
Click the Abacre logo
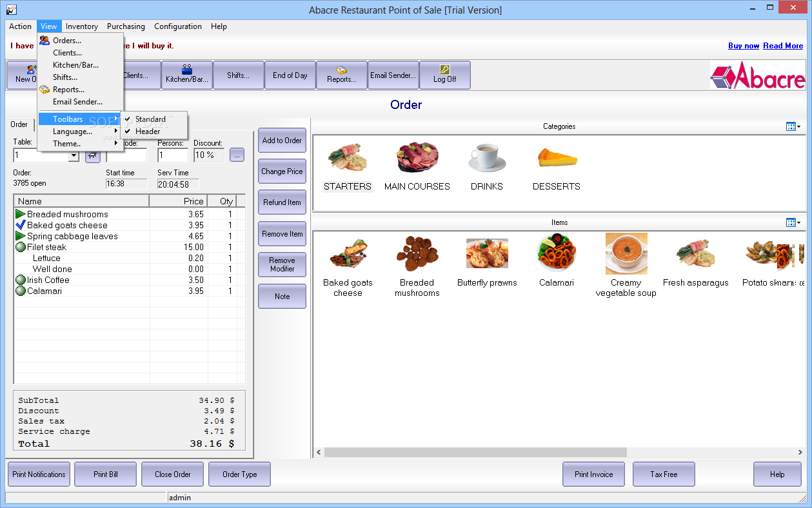pos(758,75)
